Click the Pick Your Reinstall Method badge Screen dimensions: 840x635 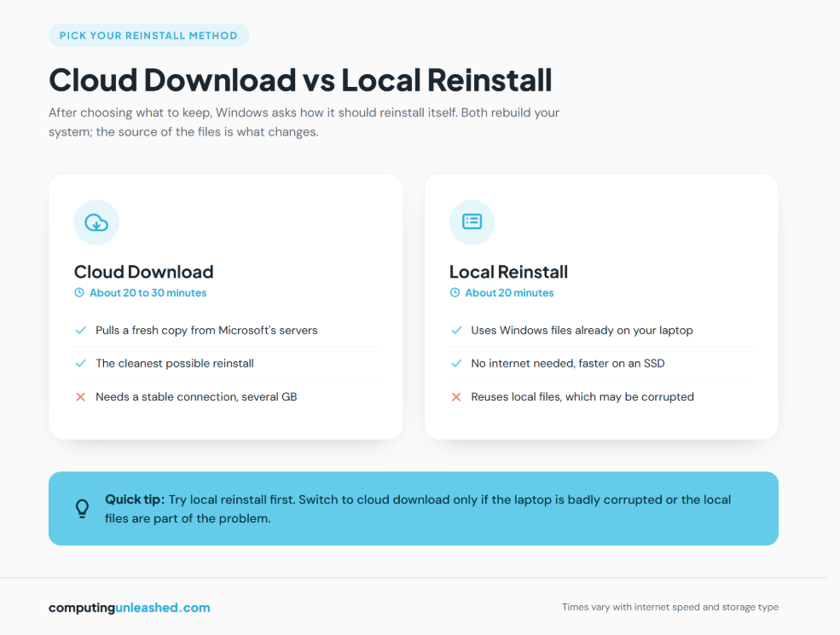pos(148,35)
